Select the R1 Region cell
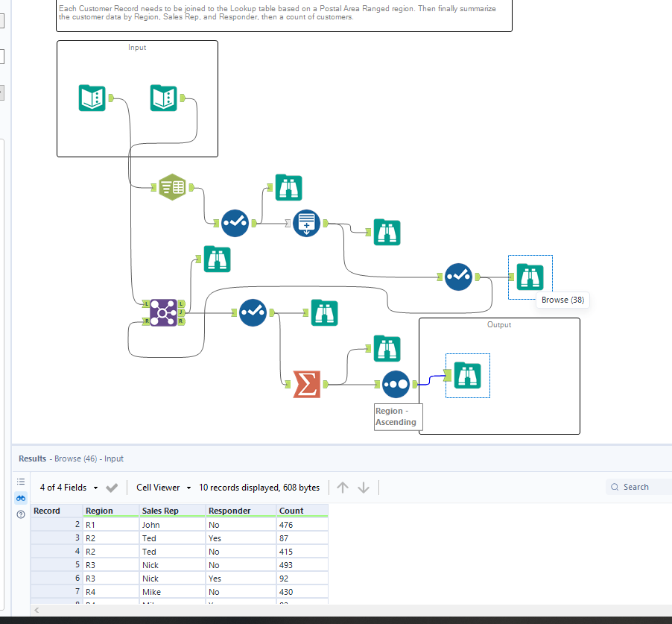The image size is (672, 624). click(x=111, y=525)
